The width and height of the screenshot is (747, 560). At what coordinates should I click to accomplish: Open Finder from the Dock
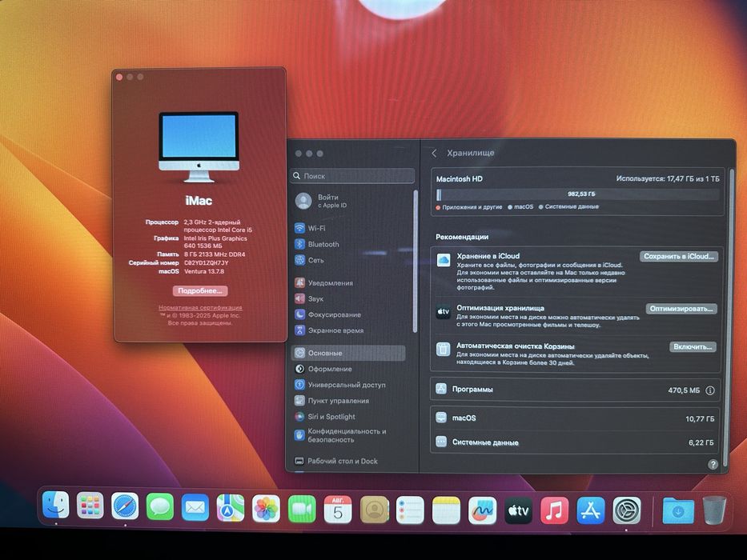pos(55,506)
